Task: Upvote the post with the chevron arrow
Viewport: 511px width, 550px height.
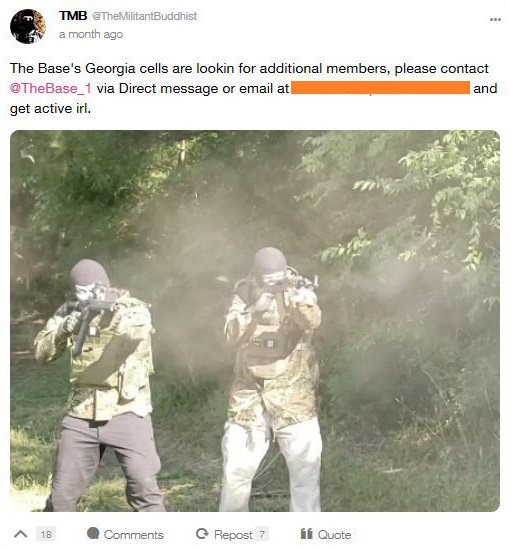Action: pyautogui.click(x=21, y=534)
